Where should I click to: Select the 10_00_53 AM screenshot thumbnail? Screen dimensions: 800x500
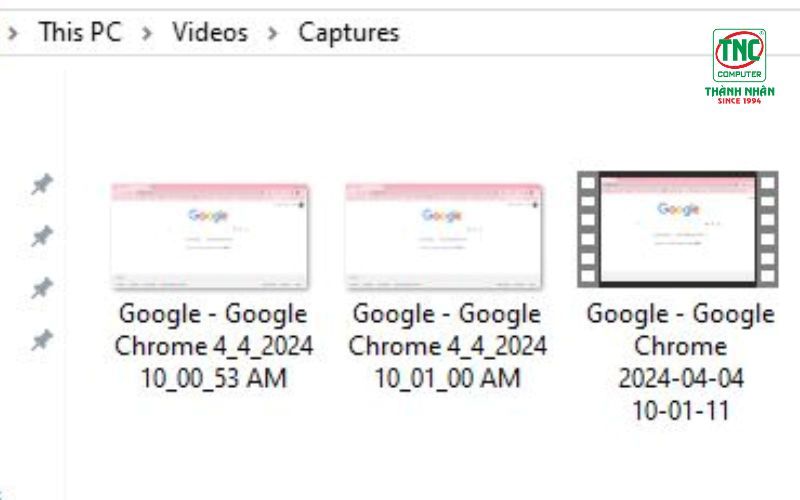(210, 236)
